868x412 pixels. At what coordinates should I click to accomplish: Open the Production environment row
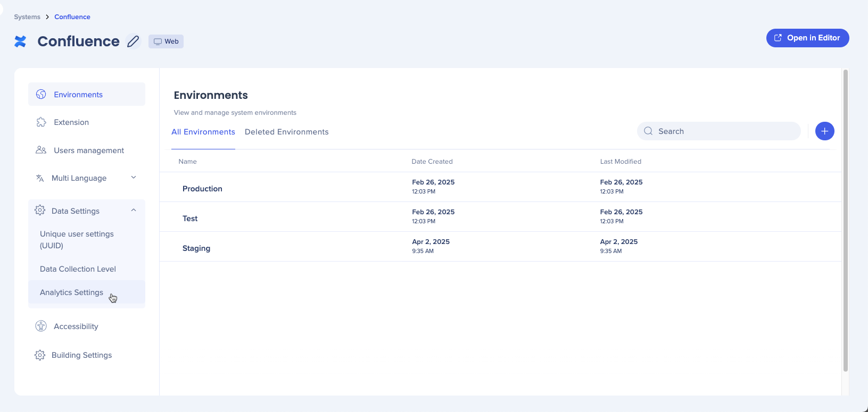(x=202, y=189)
